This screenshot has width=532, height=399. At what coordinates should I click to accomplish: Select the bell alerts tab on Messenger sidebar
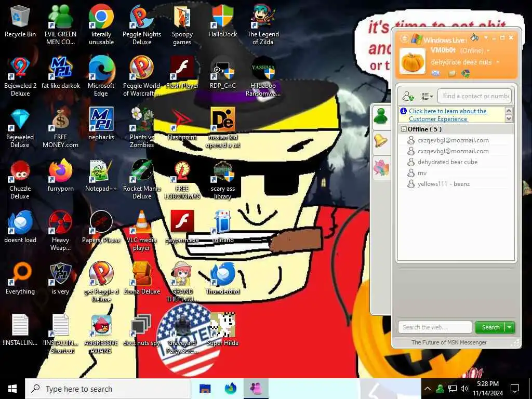[381, 141]
